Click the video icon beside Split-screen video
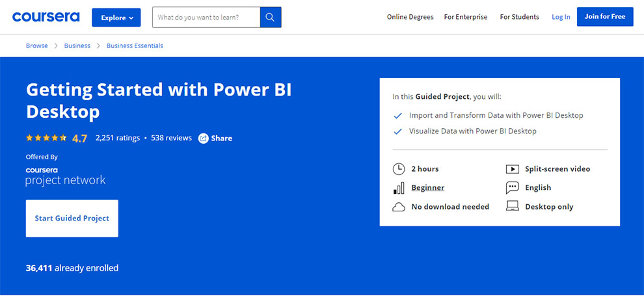This screenshot has height=296, width=644. (x=512, y=168)
